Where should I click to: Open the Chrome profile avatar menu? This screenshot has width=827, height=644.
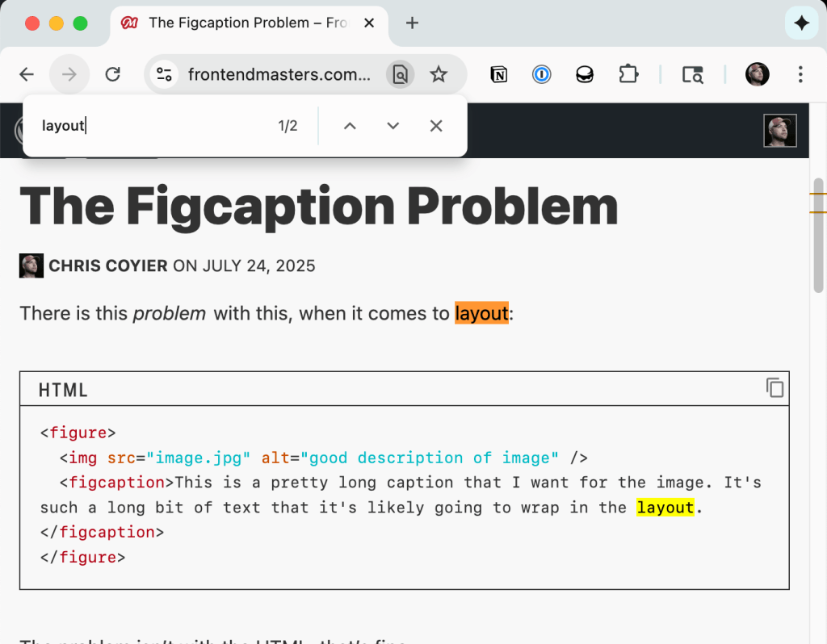[x=757, y=75]
